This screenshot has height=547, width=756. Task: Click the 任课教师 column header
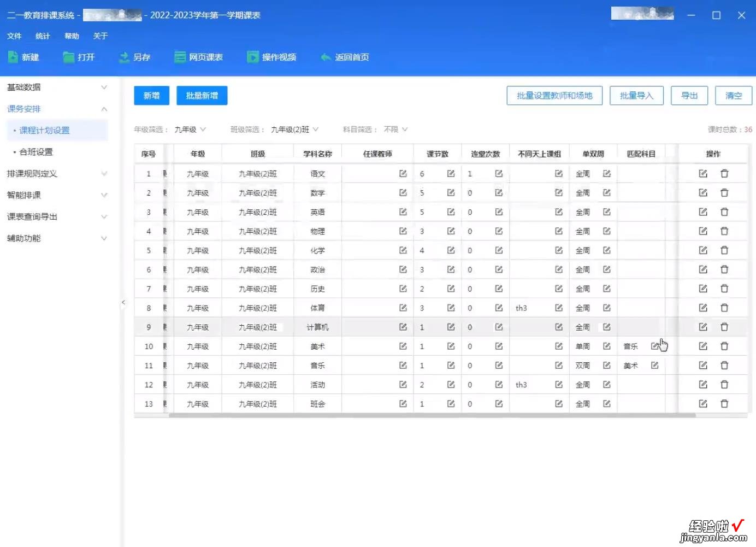(377, 154)
